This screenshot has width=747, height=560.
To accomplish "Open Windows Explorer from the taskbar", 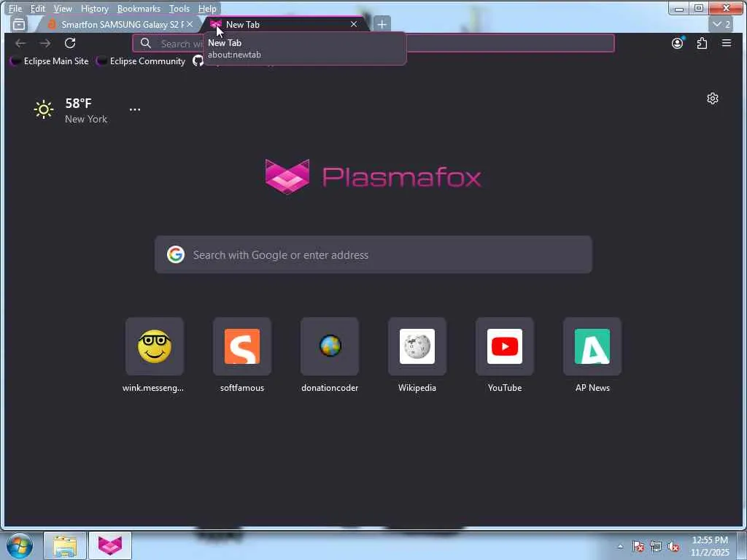I will click(65, 545).
